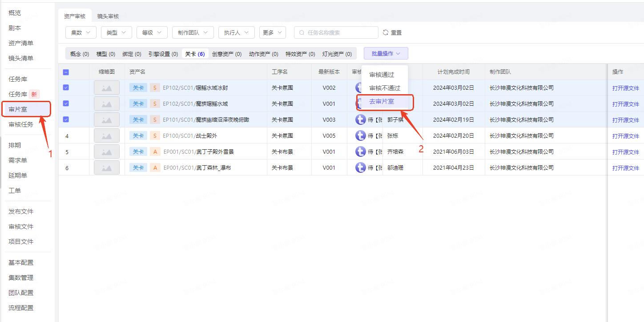The image size is (644, 322).
Task: Click the reset icon next to 重置
Action: (x=386, y=32)
